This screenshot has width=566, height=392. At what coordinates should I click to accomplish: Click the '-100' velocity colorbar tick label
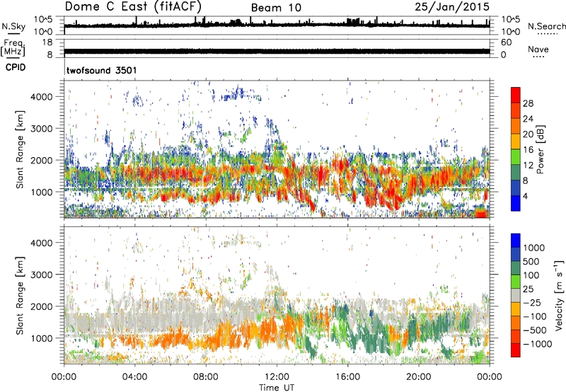534,316
